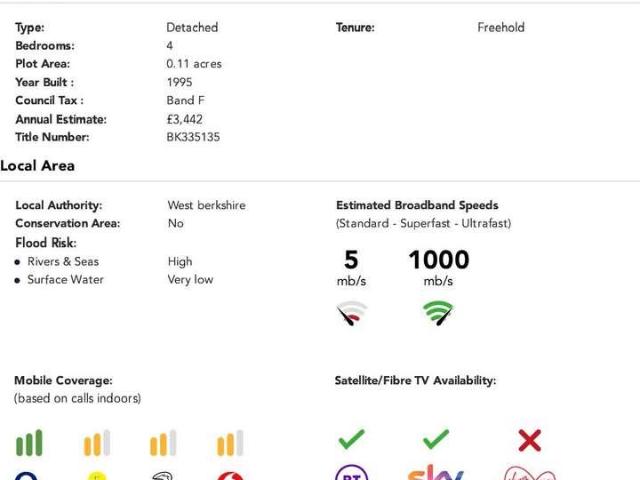Click the Local Area section heading
640x480 pixels.
(37, 166)
